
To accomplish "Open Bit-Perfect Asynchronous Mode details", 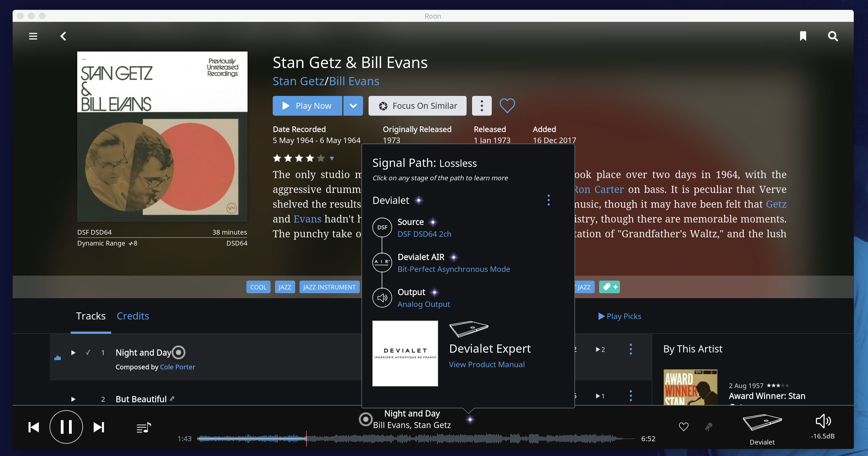I will tap(453, 269).
